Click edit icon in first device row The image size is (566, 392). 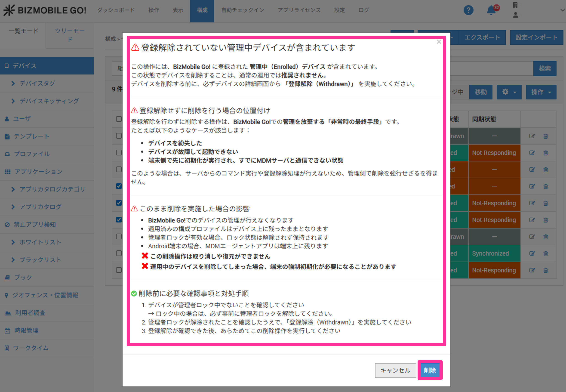coord(532,136)
